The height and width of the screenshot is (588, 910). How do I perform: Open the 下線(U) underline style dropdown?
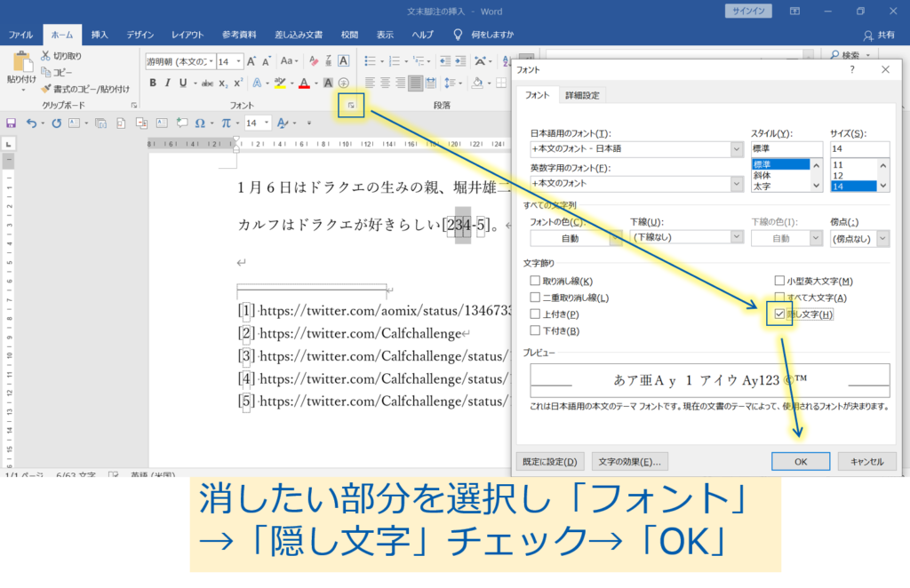click(x=737, y=237)
